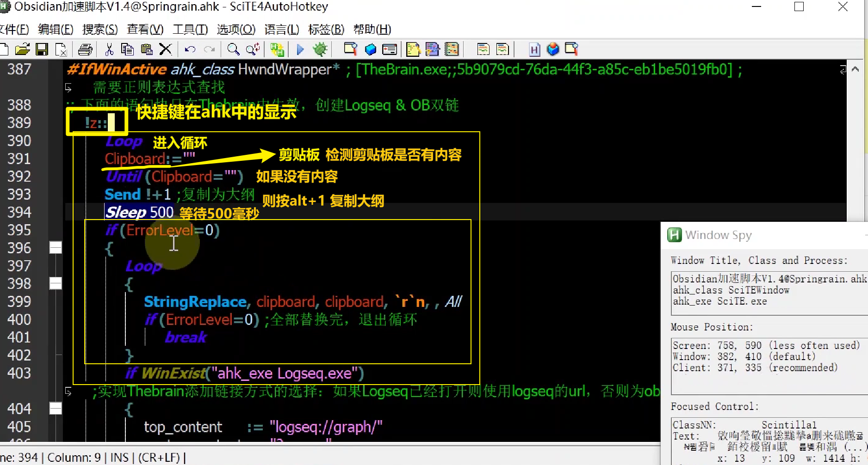This screenshot has width=868, height=465.
Task: Open Find with the magnifier icon
Action: [x=233, y=49]
